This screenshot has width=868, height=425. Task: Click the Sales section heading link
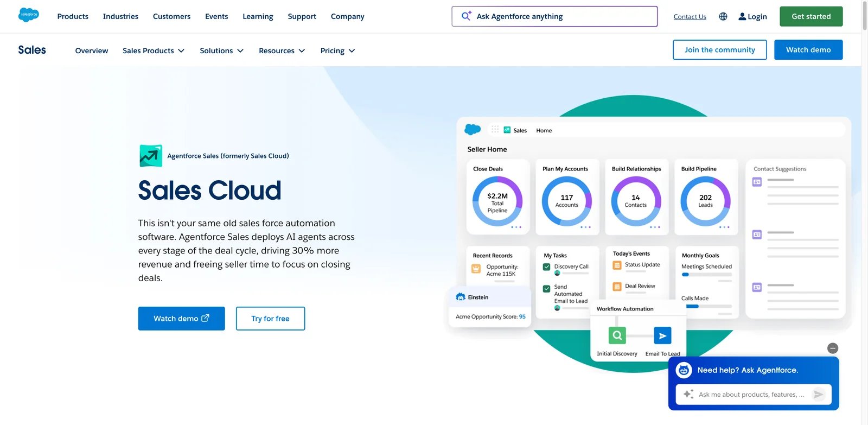pyautogui.click(x=32, y=50)
